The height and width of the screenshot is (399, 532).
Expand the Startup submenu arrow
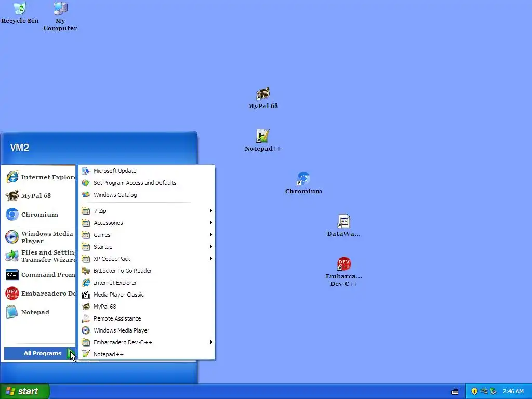click(211, 247)
